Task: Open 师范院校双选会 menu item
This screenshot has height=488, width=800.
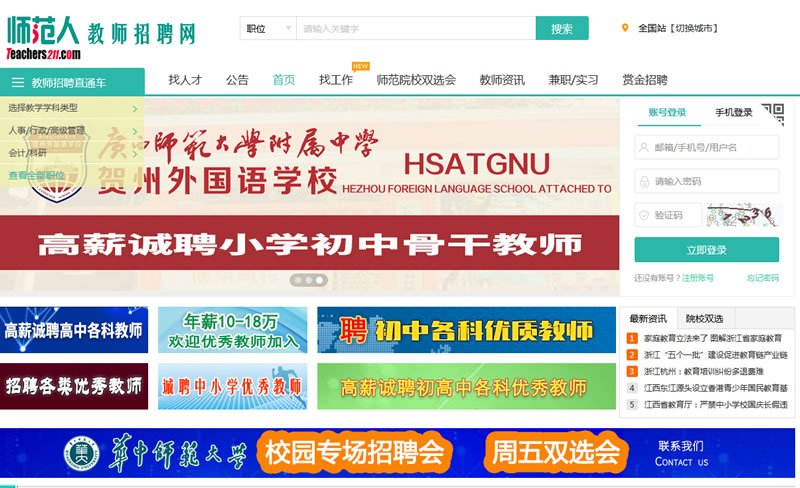Action: click(x=416, y=80)
